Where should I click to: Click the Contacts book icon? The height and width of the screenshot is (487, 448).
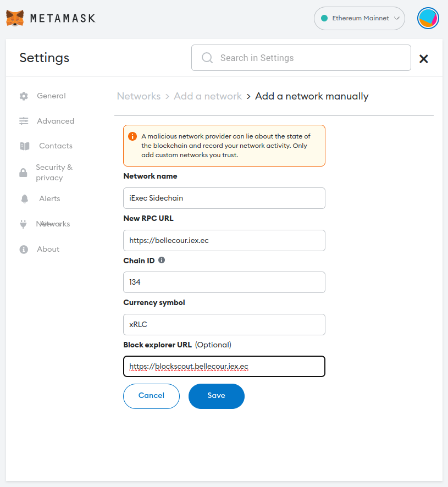click(24, 146)
